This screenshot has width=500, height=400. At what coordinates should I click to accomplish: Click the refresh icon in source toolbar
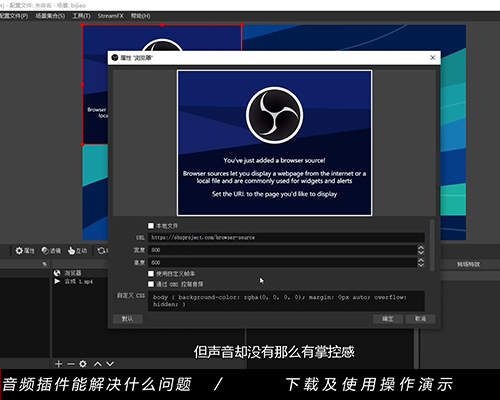point(101,250)
